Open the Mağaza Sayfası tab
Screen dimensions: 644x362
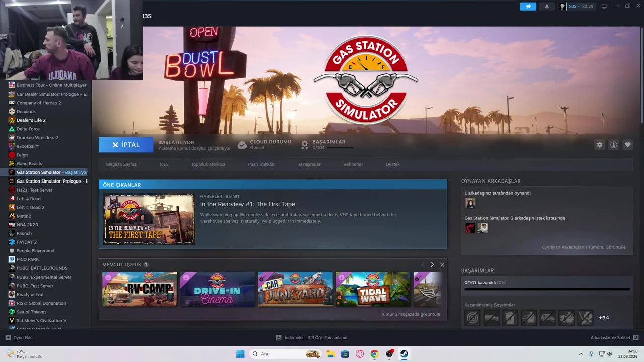121,164
